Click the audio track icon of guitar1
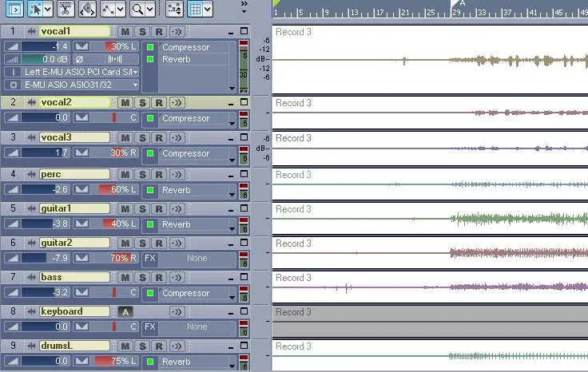Viewport: 588px width, 372px height. click(x=31, y=208)
